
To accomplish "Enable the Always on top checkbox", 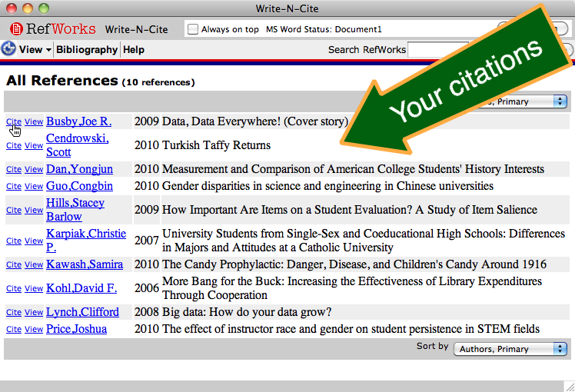I will (x=192, y=29).
